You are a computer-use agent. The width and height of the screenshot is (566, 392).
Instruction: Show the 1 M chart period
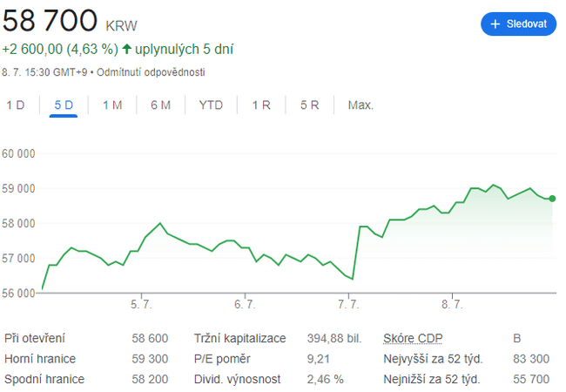[112, 105]
